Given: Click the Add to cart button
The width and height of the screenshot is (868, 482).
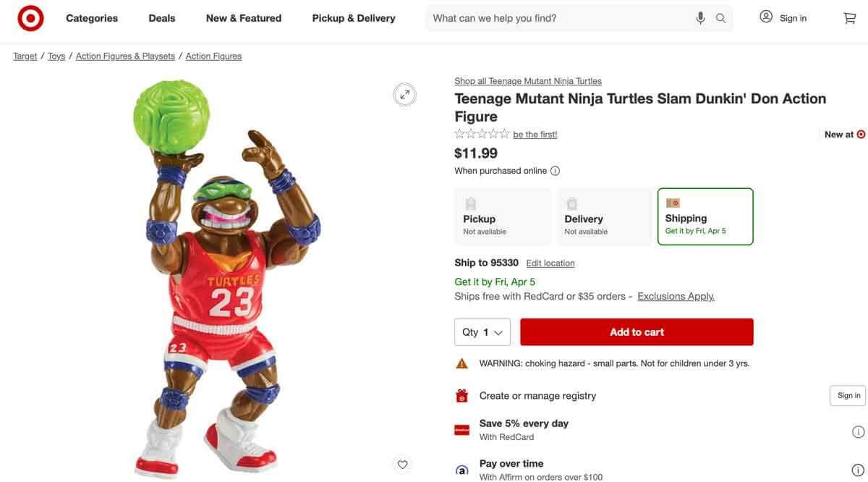Looking at the screenshot, I should pyautogui.click(x=637, y=331).
